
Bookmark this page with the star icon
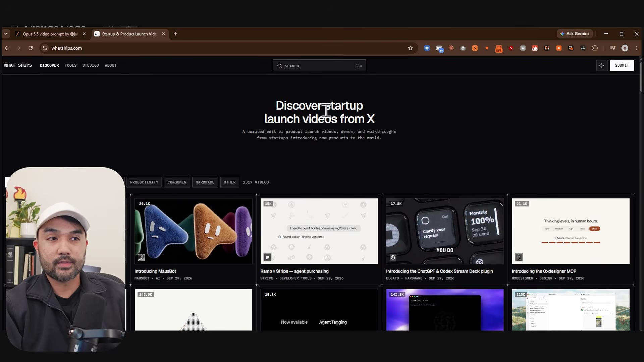pos(410,48)
